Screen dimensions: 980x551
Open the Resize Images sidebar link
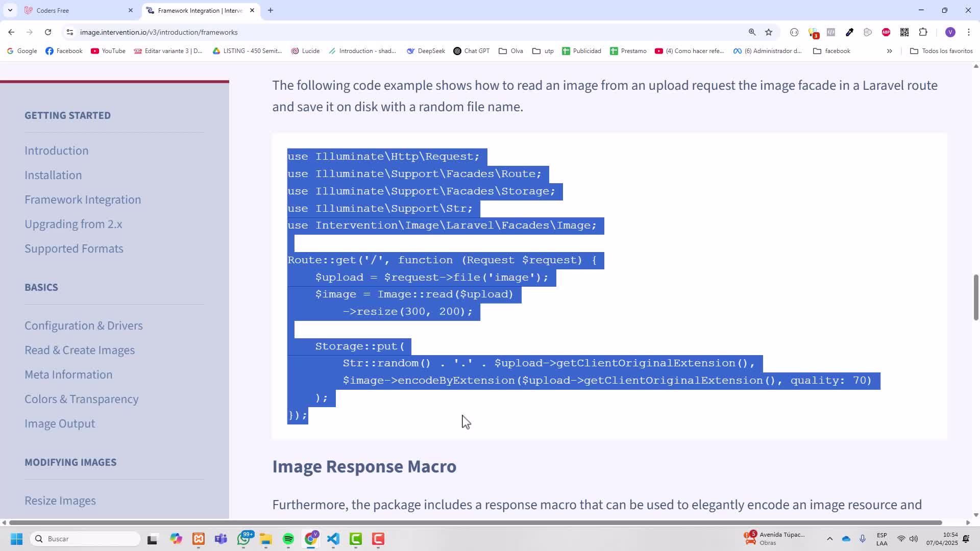click(x=60, y=500)
